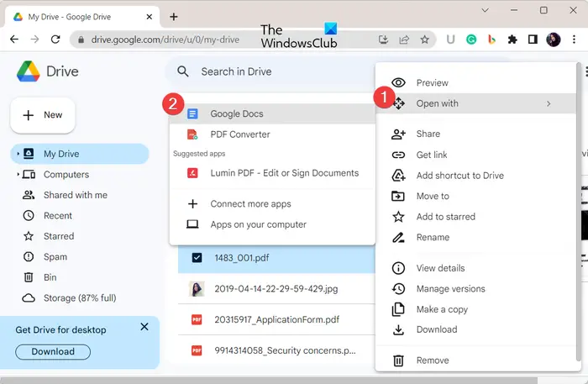Select Rename in the context menu
This screenshot has width=588, height=384.
(433, 237)
